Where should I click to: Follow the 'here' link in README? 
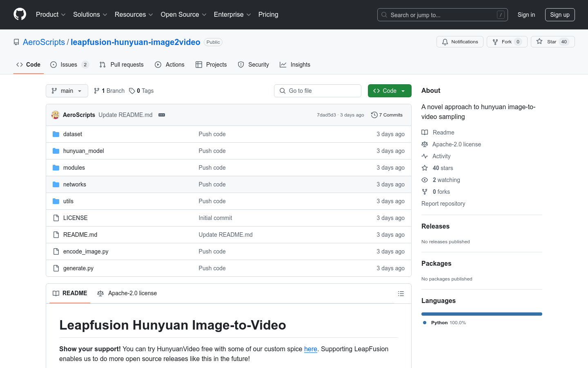click(x=310, y=349)
